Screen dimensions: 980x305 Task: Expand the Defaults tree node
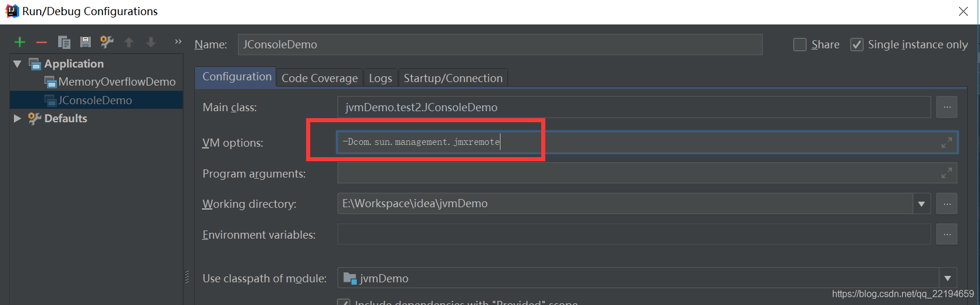coord(17,118)
